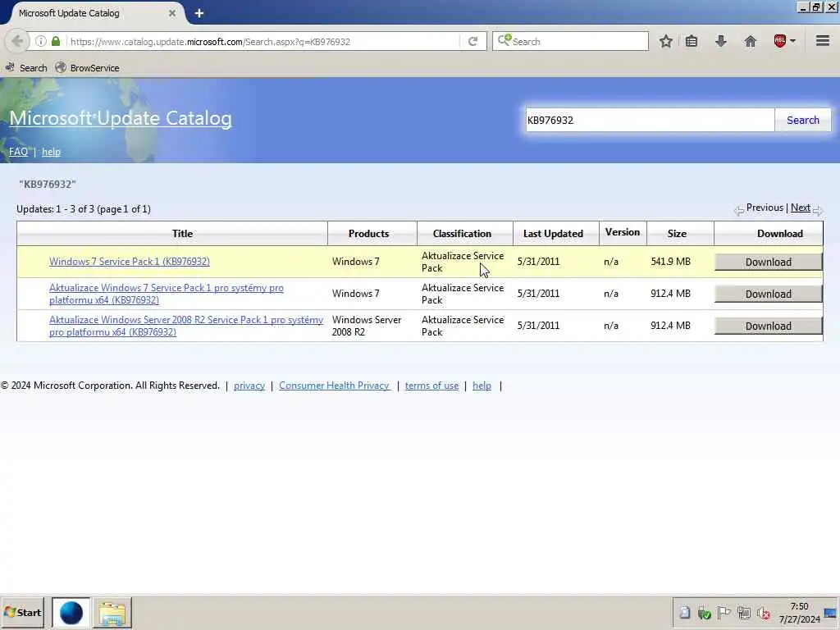Go to home page via house icon
The image size is (840, 630).
tap(751, 41)
